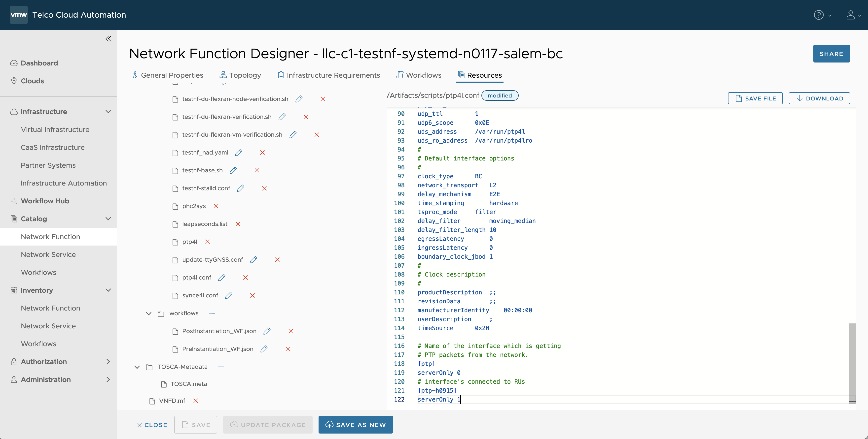Add a file to workflows folder

pyautogui.click(x=212, y=313)
